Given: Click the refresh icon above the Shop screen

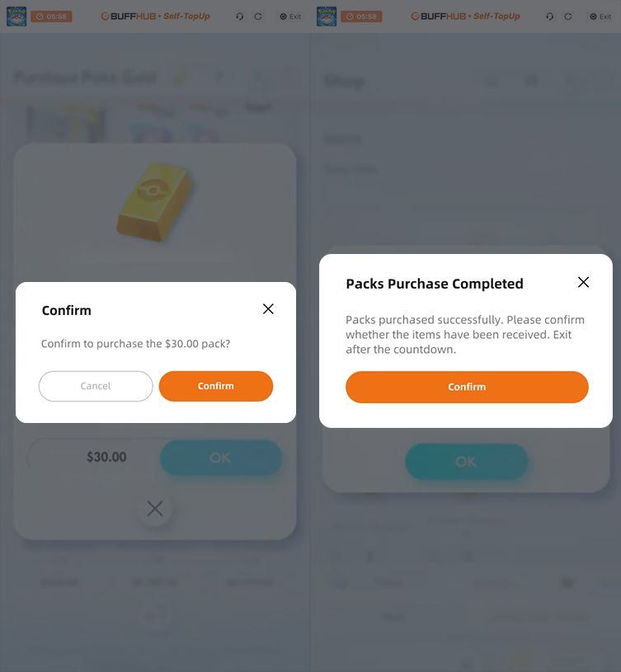Looking at the screenshot, I should [568, 16].
